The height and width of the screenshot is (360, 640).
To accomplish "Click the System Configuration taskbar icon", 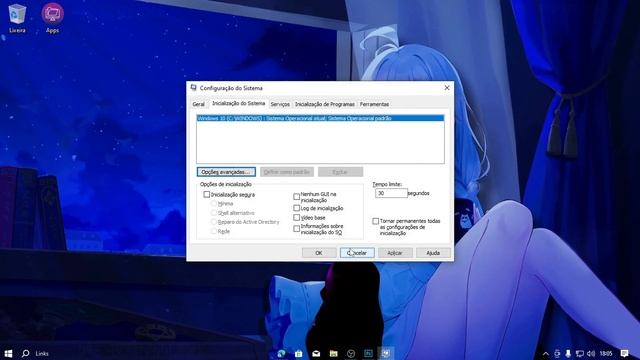I will click(x=386, y=353).
